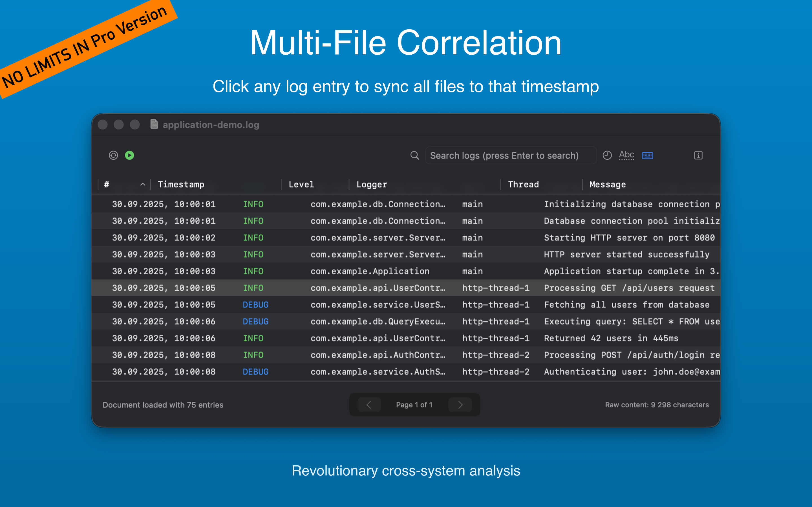Click the magnifying glass search icon
Viewport: 812px width, 507px height.
tap(415, 155)
